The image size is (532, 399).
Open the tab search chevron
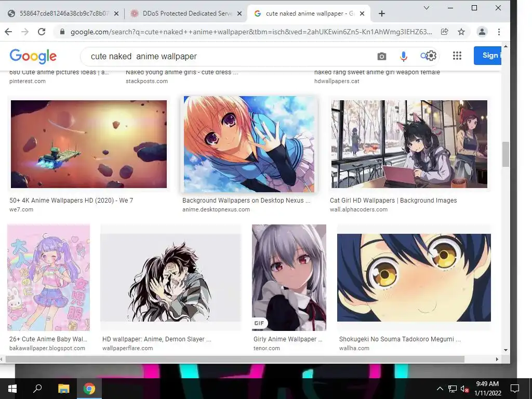427,8
